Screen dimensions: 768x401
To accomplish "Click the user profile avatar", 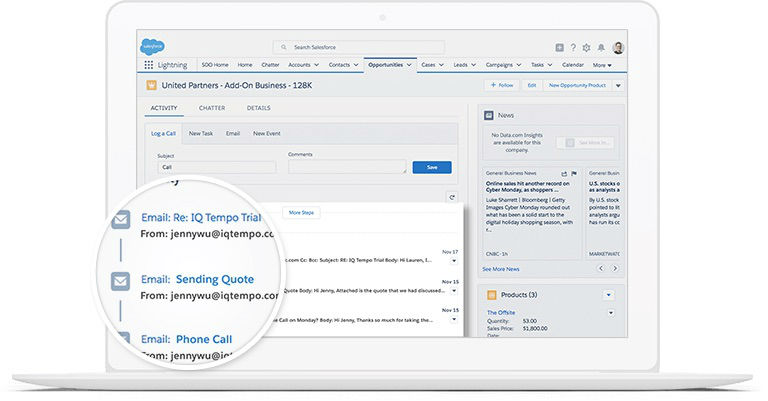I will (618, 47).
